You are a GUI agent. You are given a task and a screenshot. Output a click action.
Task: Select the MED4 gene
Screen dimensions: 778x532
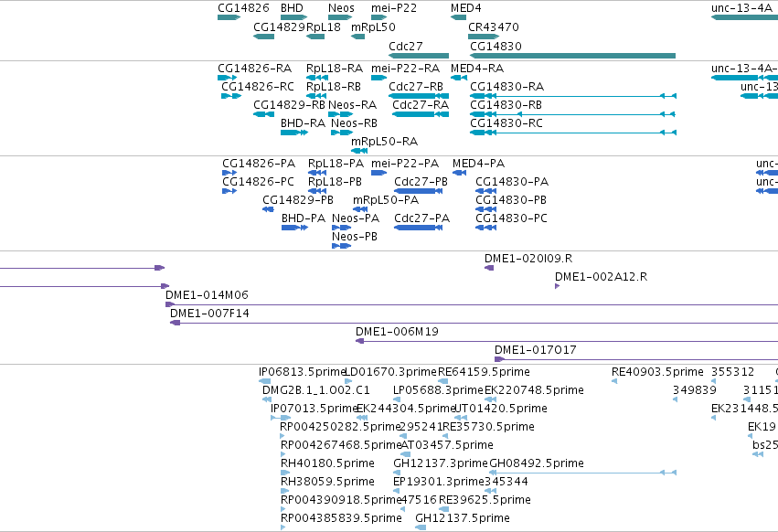(x=458, y=17)
